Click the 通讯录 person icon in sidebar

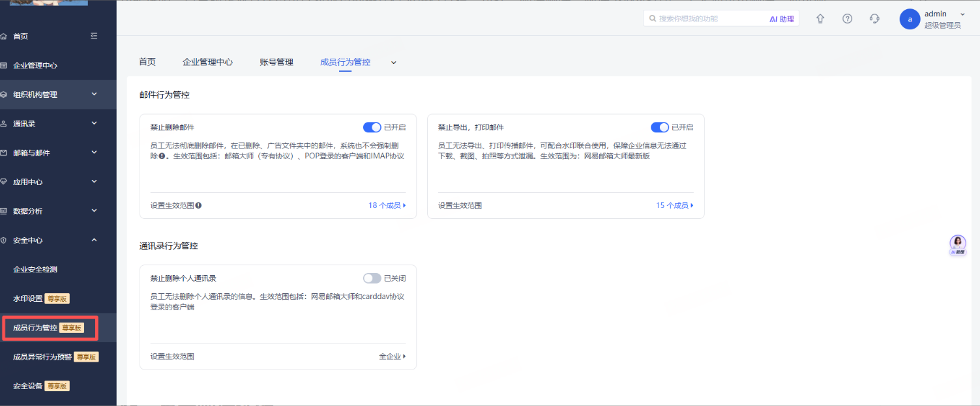[3, 124]
